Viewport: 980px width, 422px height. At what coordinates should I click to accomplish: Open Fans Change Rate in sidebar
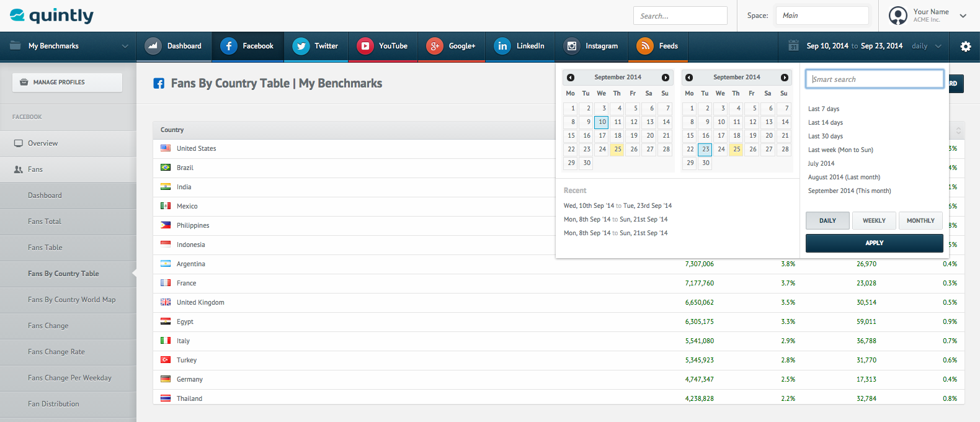click(56, 352)
